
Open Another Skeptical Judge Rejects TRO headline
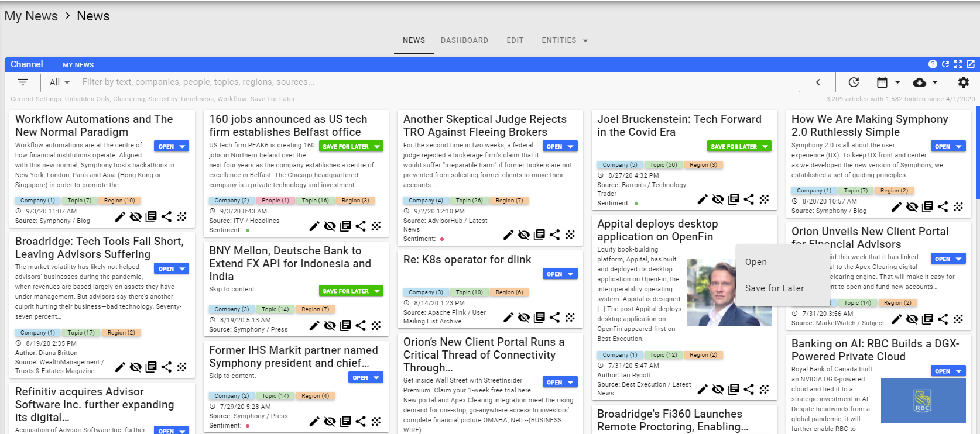point(485,125)
